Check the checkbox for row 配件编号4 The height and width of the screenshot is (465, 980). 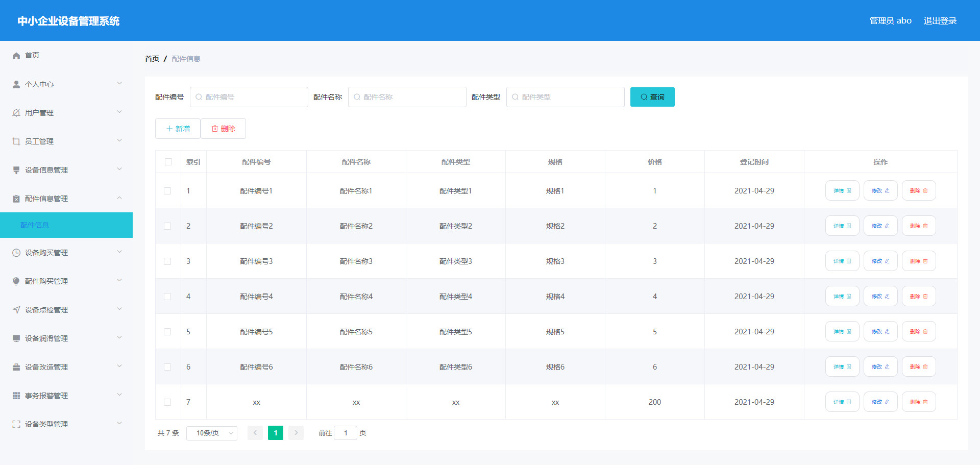(167, 297)
